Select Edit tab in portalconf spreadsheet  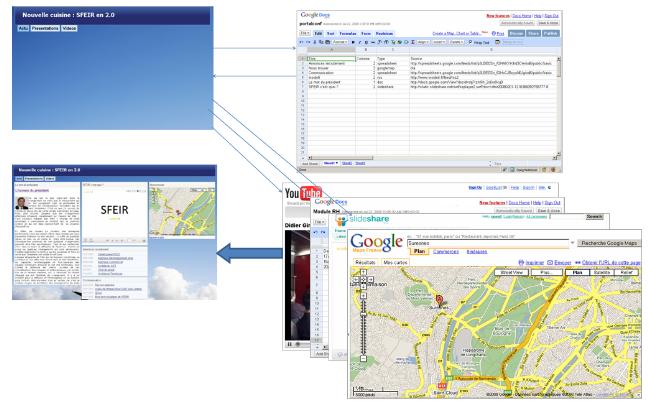[x=318, y=33]
